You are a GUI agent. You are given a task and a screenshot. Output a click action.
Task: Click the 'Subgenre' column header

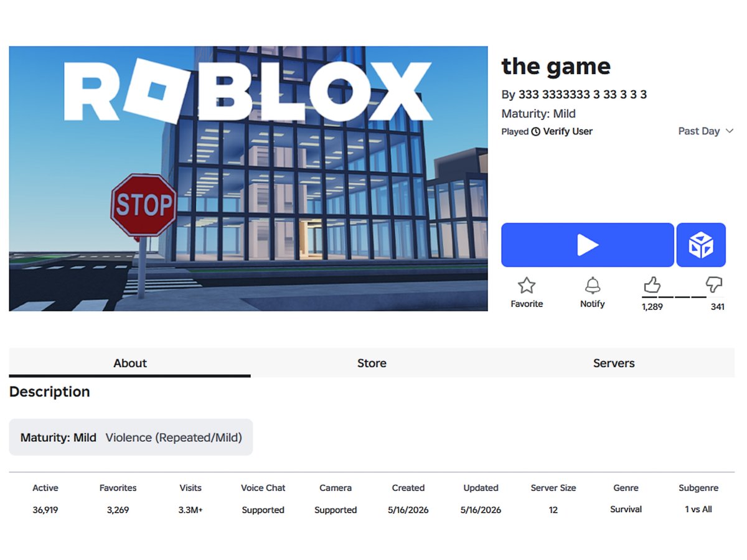click(698, 488)
